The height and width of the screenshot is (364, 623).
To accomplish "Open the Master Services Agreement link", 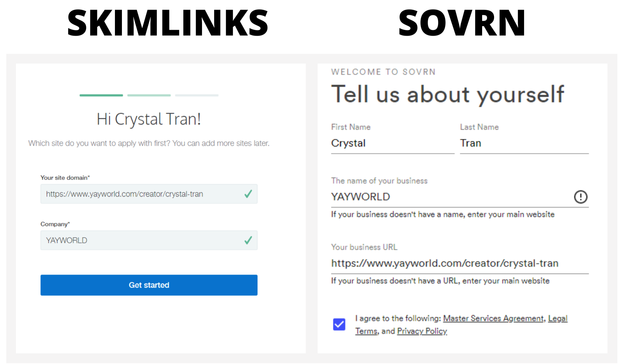I will 493,318.
